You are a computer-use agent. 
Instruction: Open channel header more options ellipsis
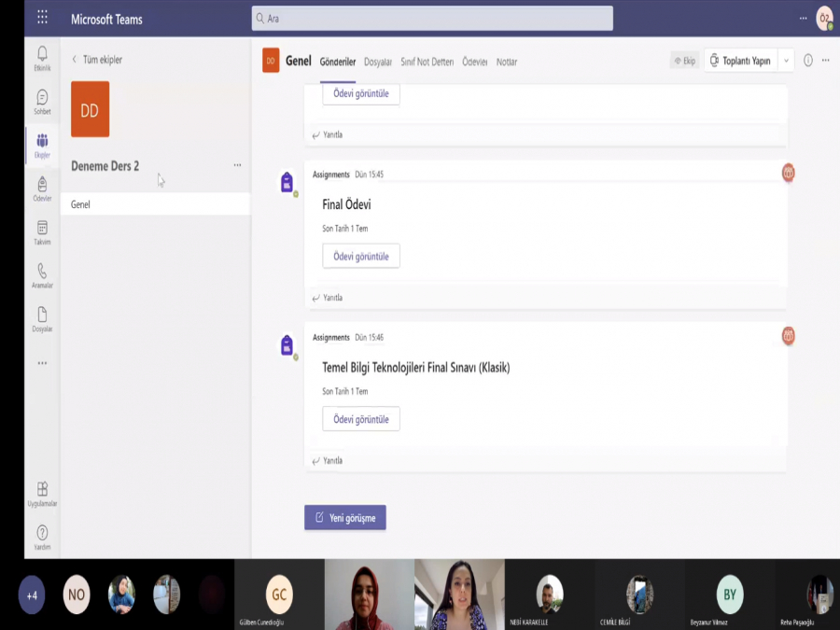point(826,61)
